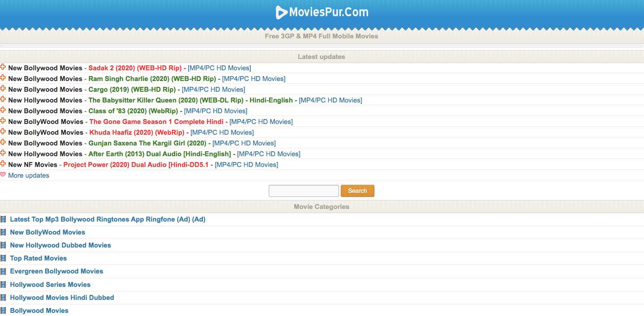Click film icon beside Top Rated Movies
This screenshot has height=316, width=644.
[3, 258]
